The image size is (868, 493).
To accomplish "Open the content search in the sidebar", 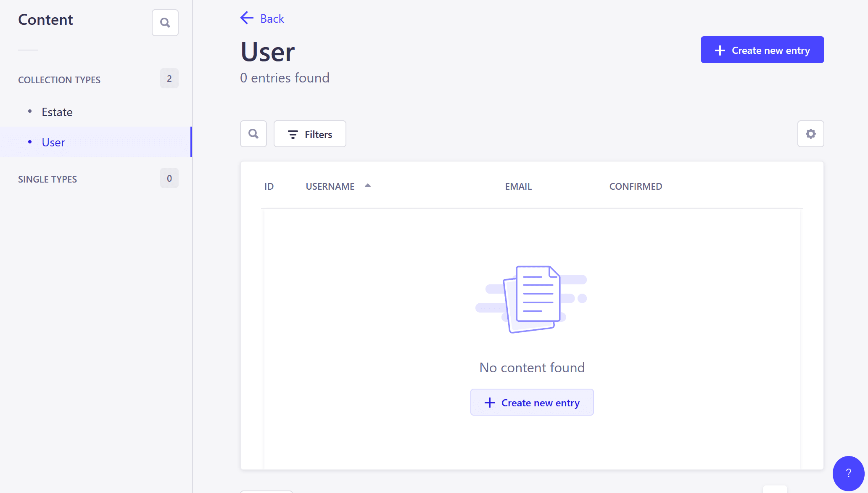I will [165, 22].
